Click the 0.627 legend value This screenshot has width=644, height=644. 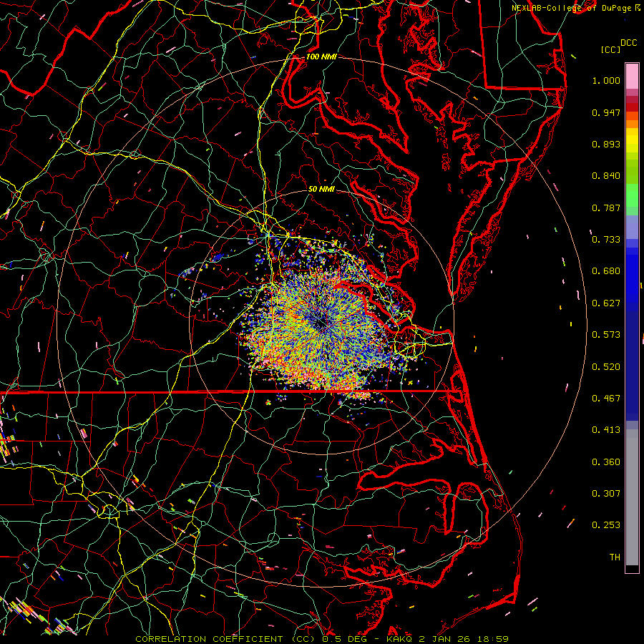coord(606,303)
